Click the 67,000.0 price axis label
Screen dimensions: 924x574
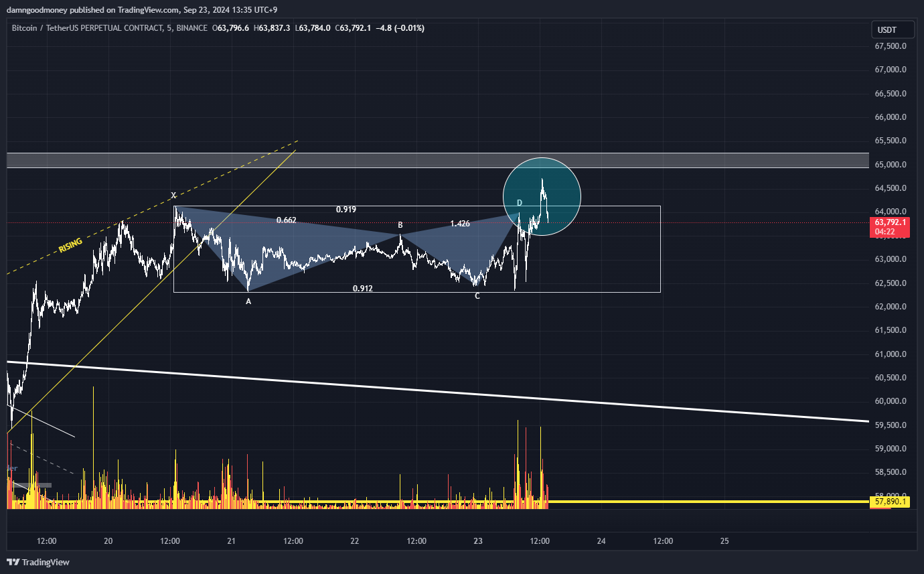[891, 70]
